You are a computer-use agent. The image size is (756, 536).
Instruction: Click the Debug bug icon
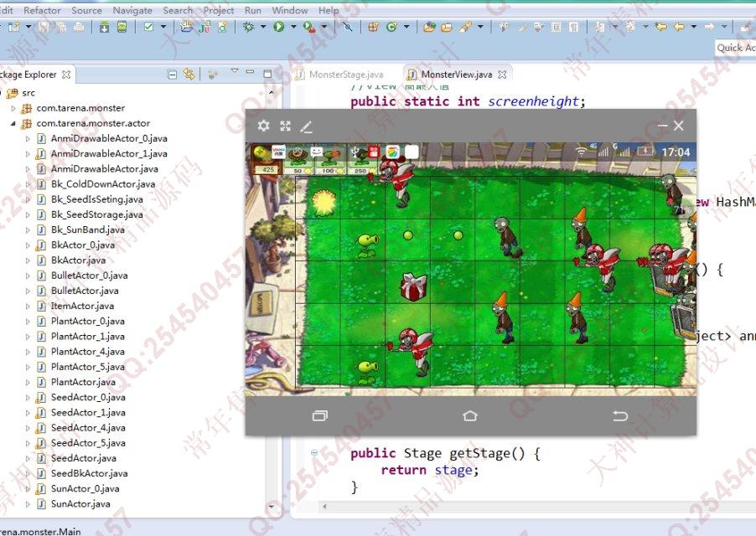pos(248,27)
